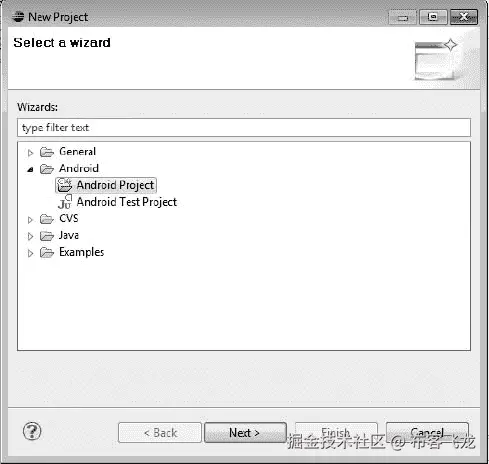This screenshot has height=464, width=489.
Task: Collapse the Android folder node
Action: pyautogui.click(x=30, y=169)
